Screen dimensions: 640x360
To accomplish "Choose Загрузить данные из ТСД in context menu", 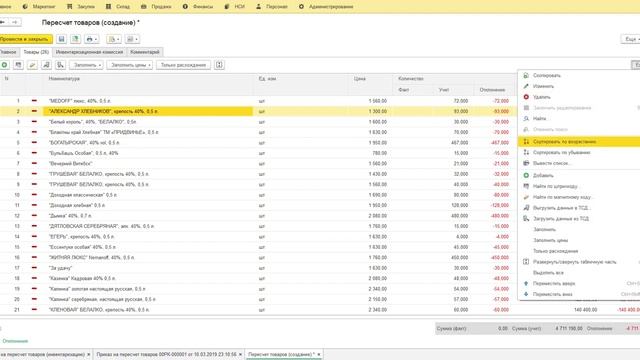I will pos(579,219).
